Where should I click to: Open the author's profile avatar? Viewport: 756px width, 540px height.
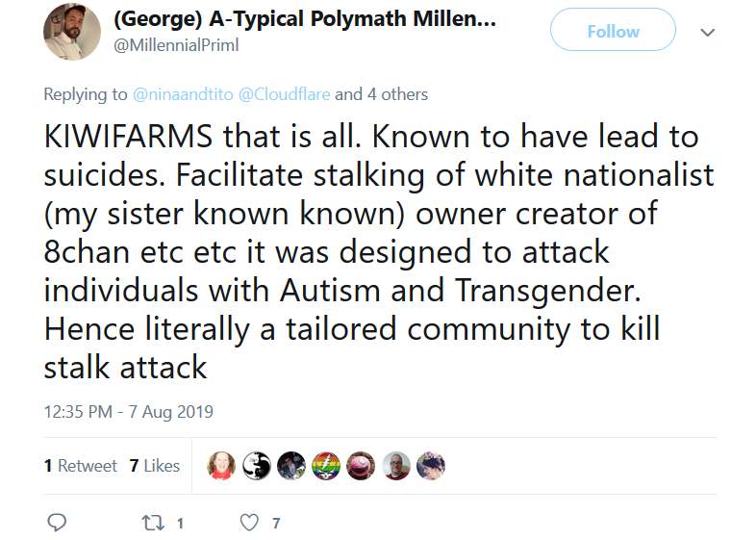point(72,32)
